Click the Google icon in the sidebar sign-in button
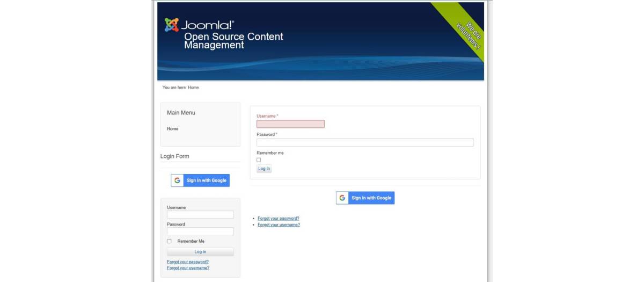Image resolution: width=644 pixels, height=282 pixels. [x=177, y=180]
